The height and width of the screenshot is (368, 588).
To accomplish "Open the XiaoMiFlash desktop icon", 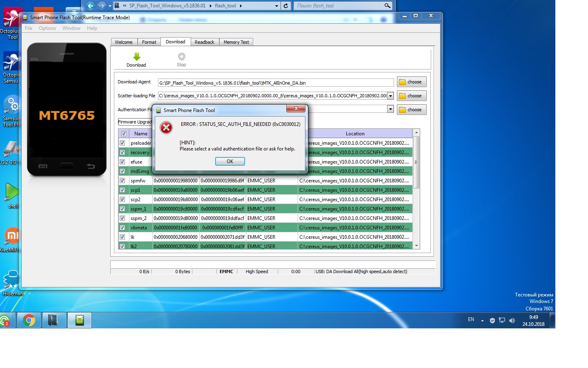I will [x=10, y=240].
